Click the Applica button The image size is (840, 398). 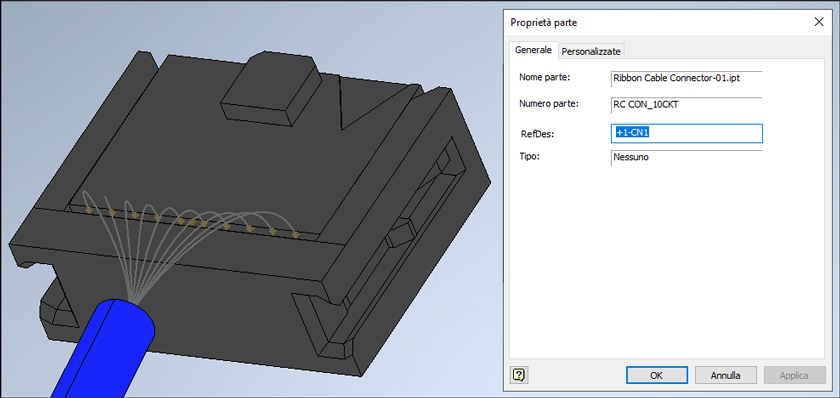point(794,376)
